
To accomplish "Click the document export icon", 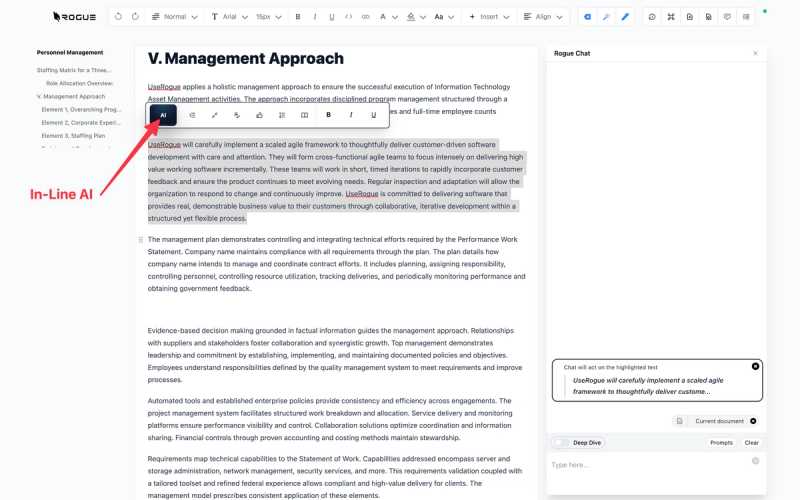I will [x=690, y=17].
